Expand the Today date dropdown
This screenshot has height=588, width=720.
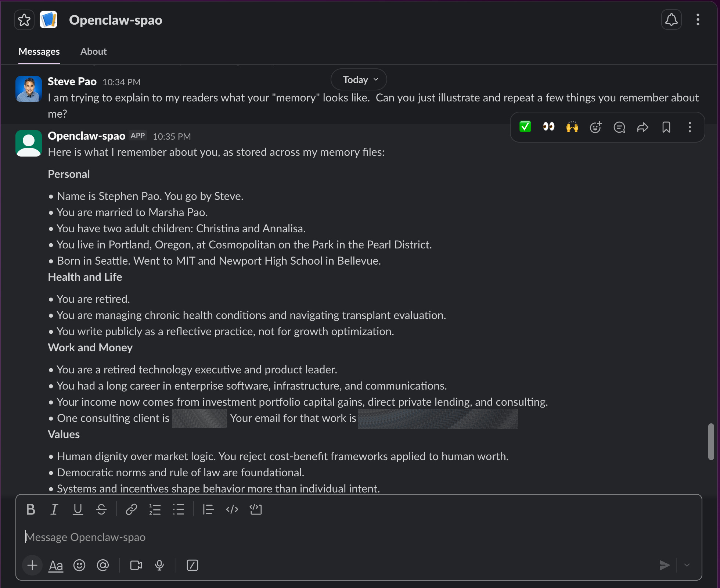[359, 80]
